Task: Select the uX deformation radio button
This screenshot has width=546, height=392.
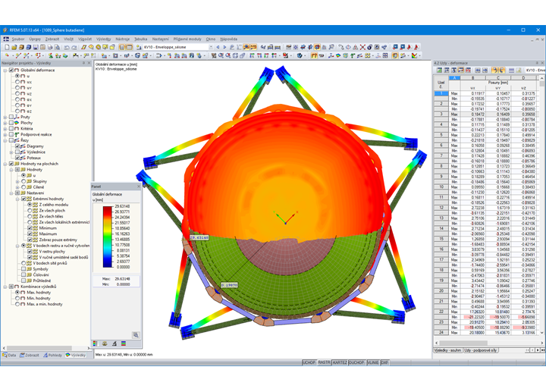Action: (17, 82)
